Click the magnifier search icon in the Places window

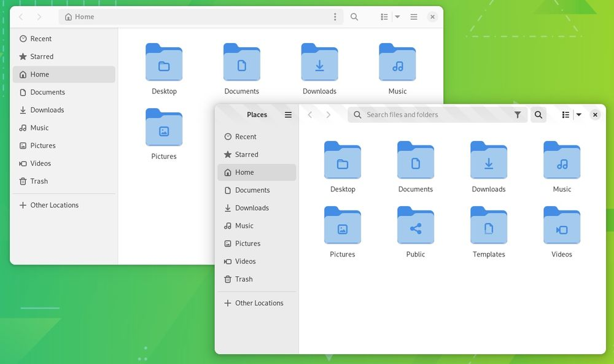pyautogui.click(x=538, y=114)
